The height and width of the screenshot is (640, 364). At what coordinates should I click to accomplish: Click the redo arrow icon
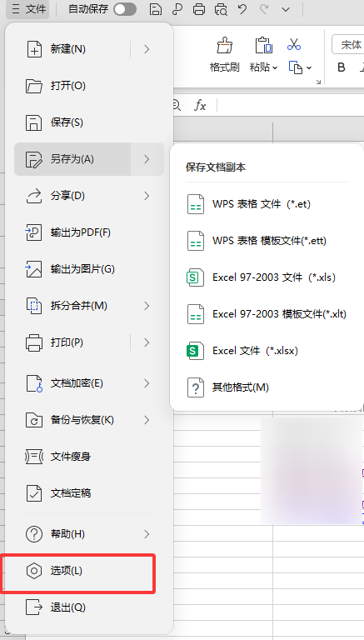264,9
